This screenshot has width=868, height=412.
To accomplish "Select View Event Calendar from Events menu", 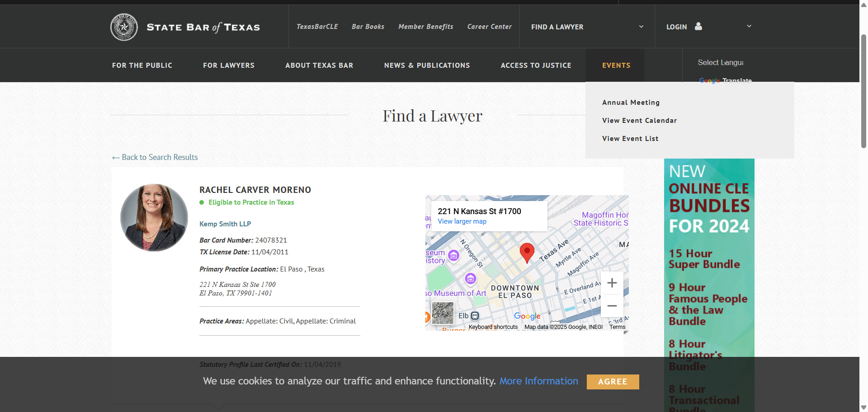I will click(x=640, y=121).
